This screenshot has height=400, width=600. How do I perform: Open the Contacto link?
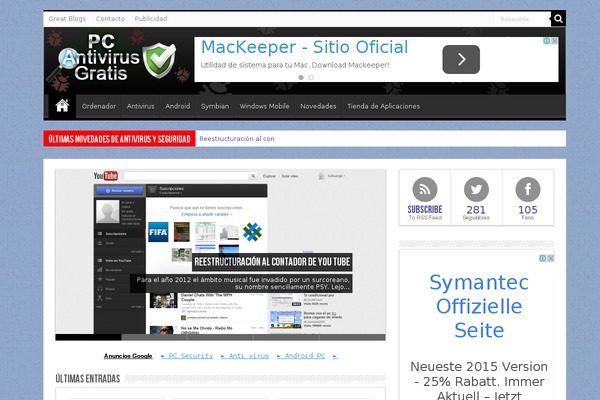pos(110,19)
